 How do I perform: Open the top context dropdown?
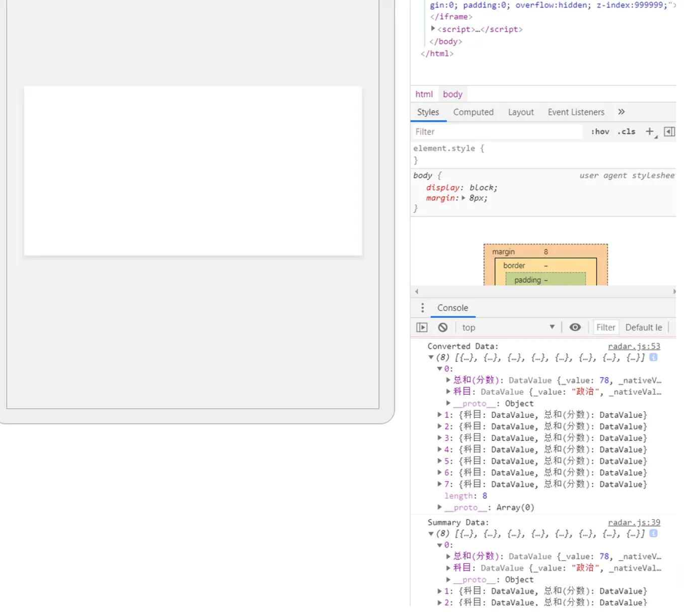point(508,328)
